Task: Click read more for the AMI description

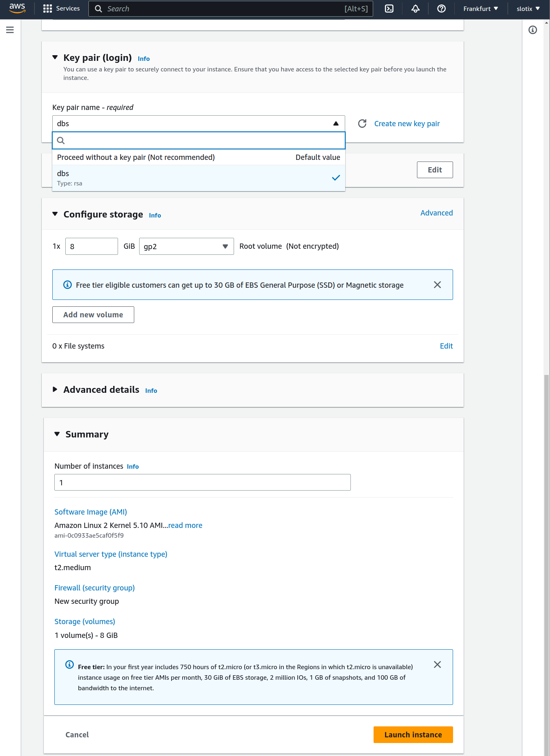Action: [x=185, y=525]
